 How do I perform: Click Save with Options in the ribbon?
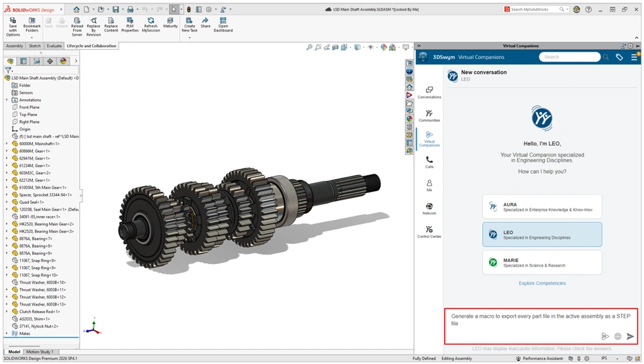pos(13,27)
